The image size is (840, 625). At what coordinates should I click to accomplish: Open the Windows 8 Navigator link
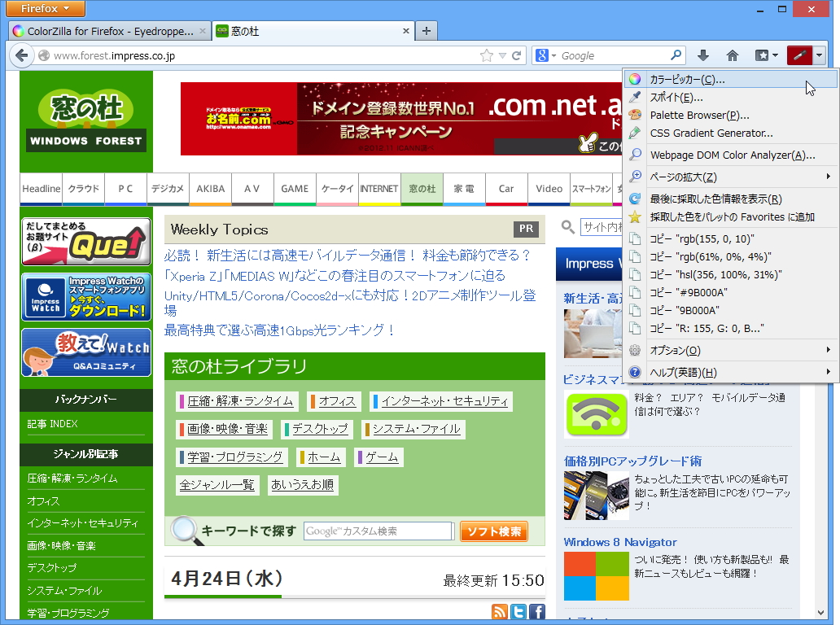[x=620, y=542]
